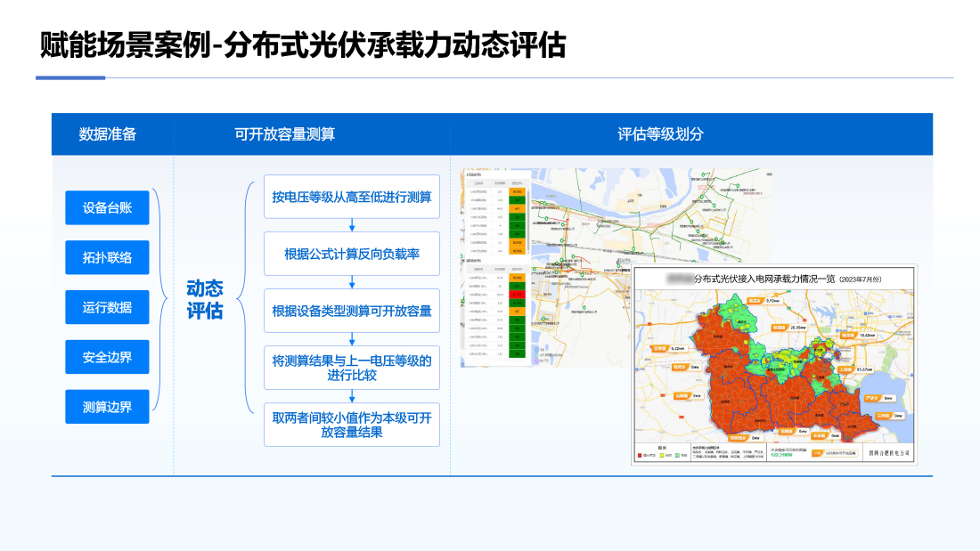Image resolution: width=980 pixels, height=551 pixels.
Task: Click the 设备台账 button
Action: [x=107, y=207]
